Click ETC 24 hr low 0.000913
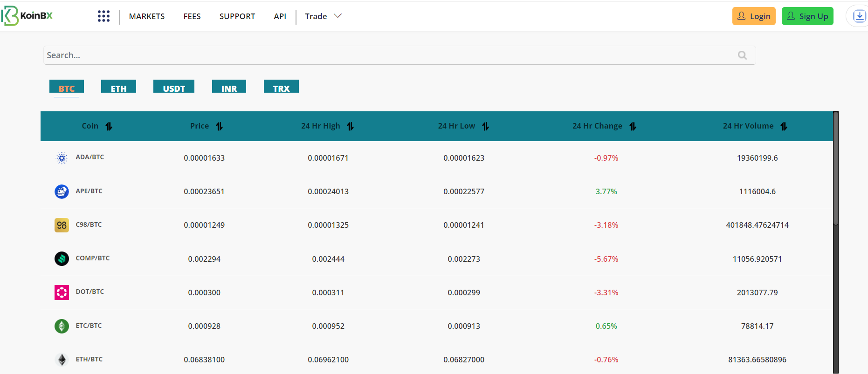 pyautogui.click(x=464, y=326)
